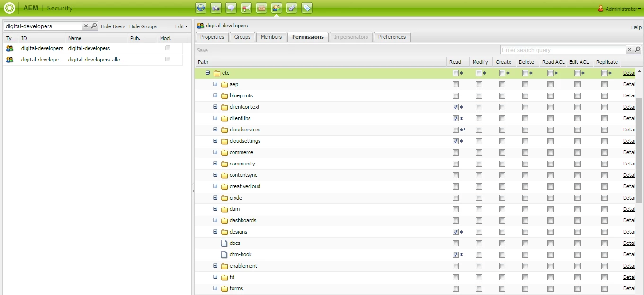Open the Help link
This screenshot has height=295, width=644.
tap(636, 27)
